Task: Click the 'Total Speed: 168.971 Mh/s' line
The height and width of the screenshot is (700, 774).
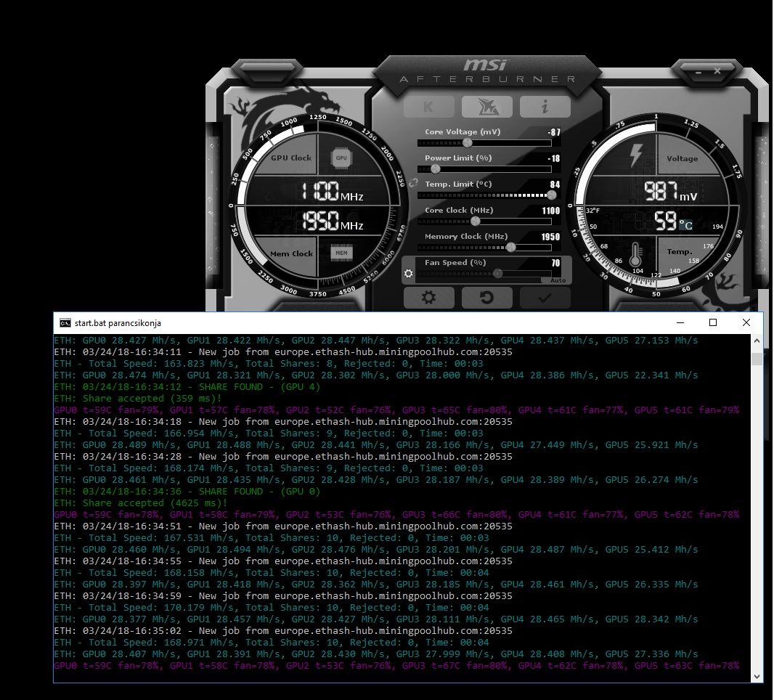Action: coord(272,643)
